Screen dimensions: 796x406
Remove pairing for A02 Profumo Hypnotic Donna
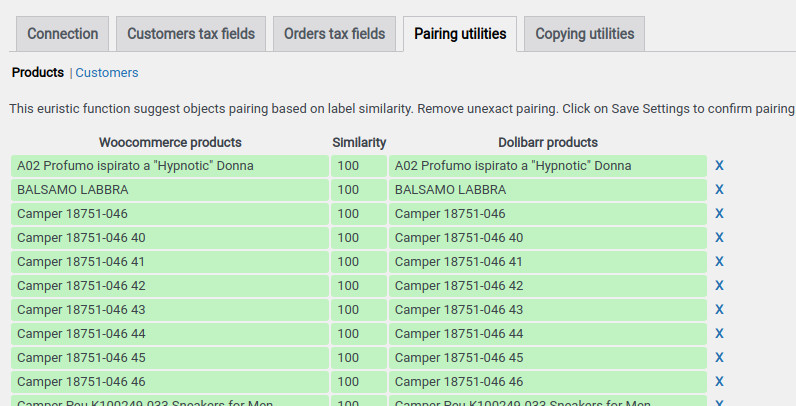(719, 166)
